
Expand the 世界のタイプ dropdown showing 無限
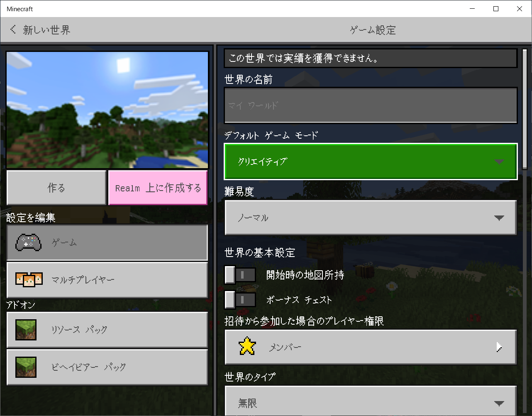pos(371,401)
